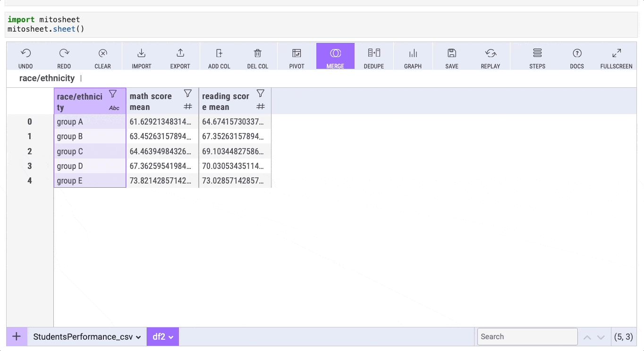Delete column using Del Col icon
This screenshot has height=351, width=644.
[x=258, y=53]
